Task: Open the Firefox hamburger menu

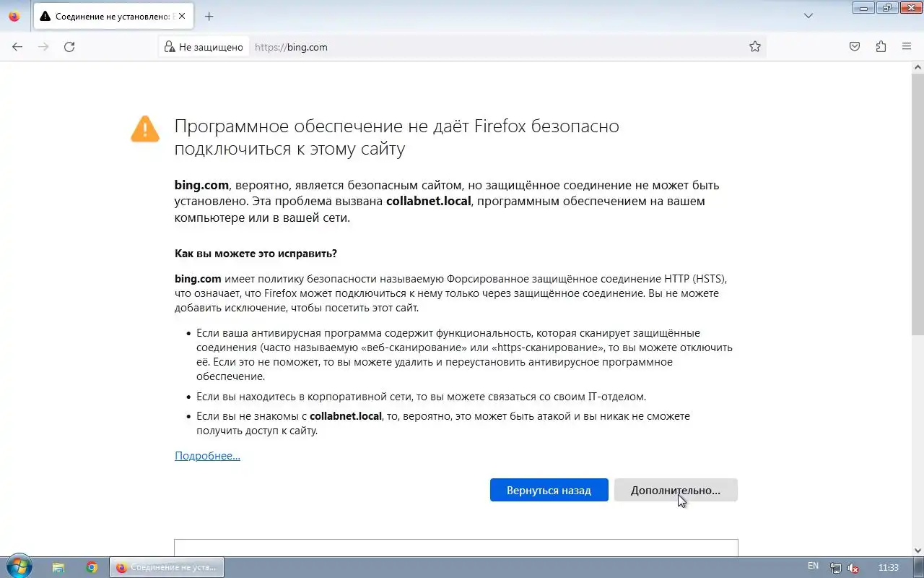Action: (907, 47)
